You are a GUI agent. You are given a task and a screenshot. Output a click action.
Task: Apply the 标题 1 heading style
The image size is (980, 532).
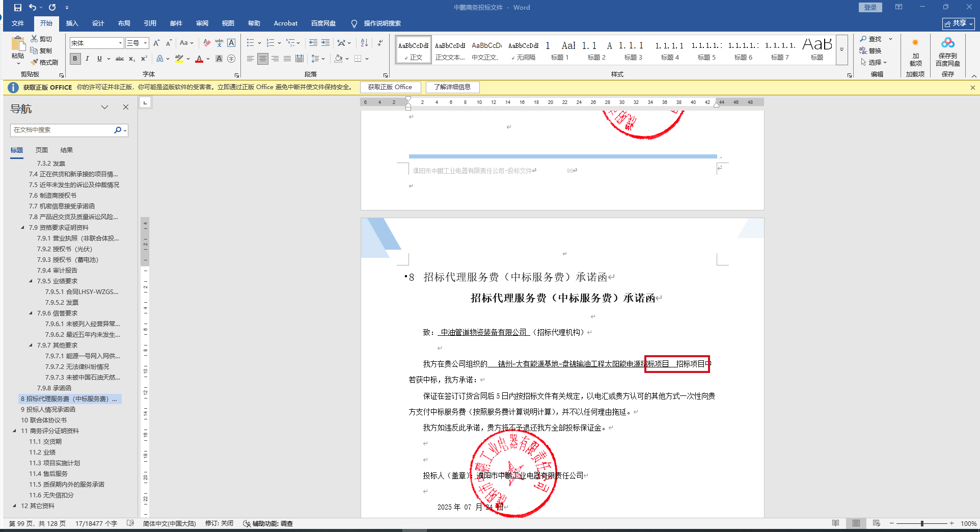tap(559, 50)
